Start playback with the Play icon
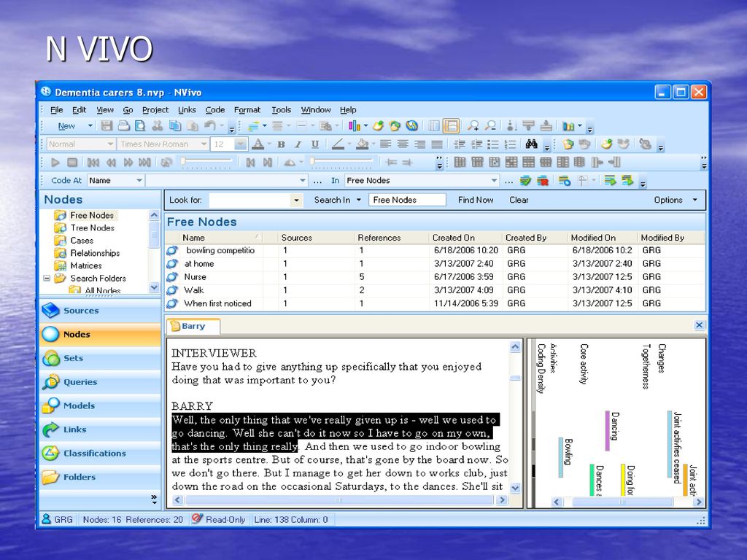 (55, 163)
